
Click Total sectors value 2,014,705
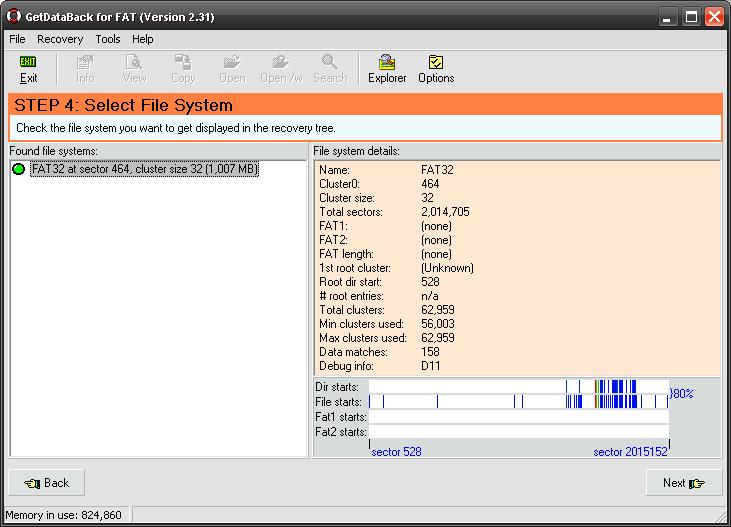click(x=445, y=212)
